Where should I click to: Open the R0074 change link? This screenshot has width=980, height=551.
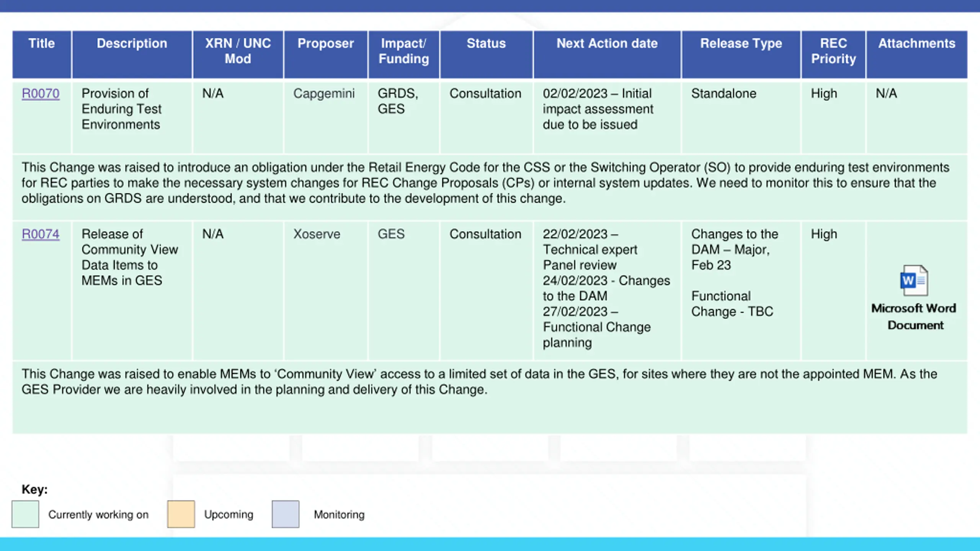[41, 234]
